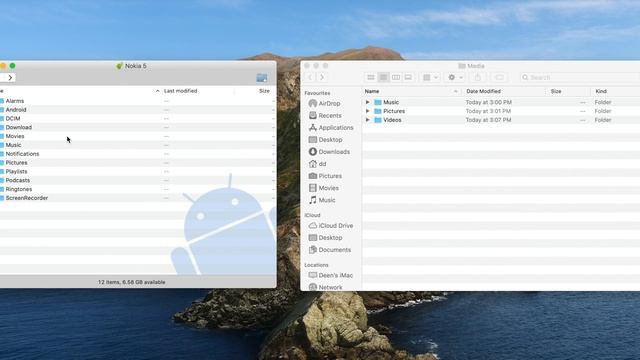Click the status text '12 items, 6.58 GB available'
The image size is (640, 360).
[x=131, y=282]
